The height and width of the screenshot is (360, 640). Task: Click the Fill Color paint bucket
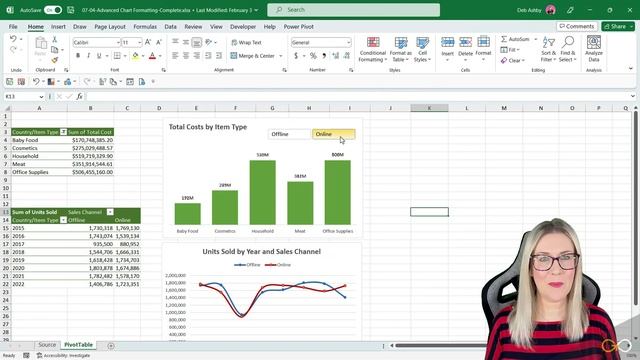[x=135, y=56]
